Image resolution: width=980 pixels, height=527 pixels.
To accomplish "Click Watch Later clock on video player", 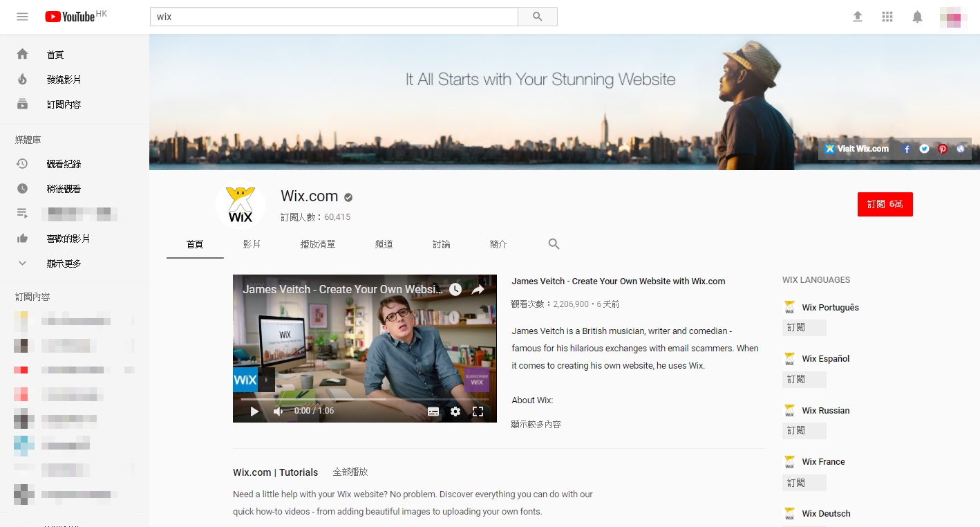I will pyautogui.click(x=455, y=290).
